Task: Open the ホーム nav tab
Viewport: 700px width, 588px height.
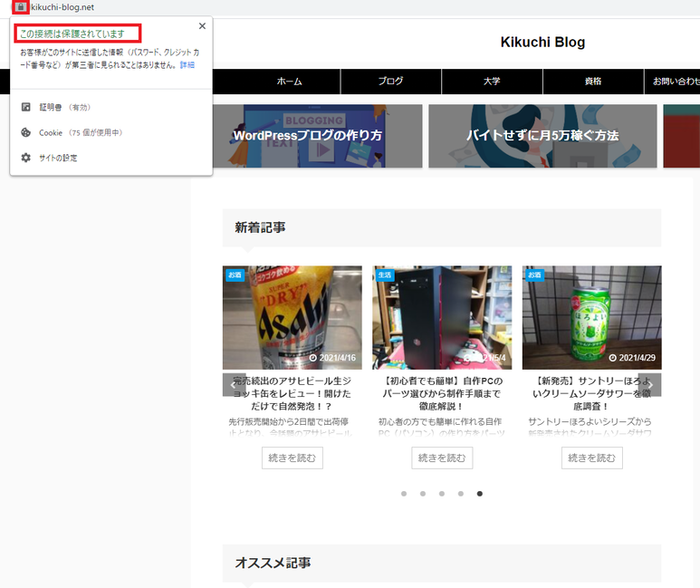Action: (x=289, y=82)
